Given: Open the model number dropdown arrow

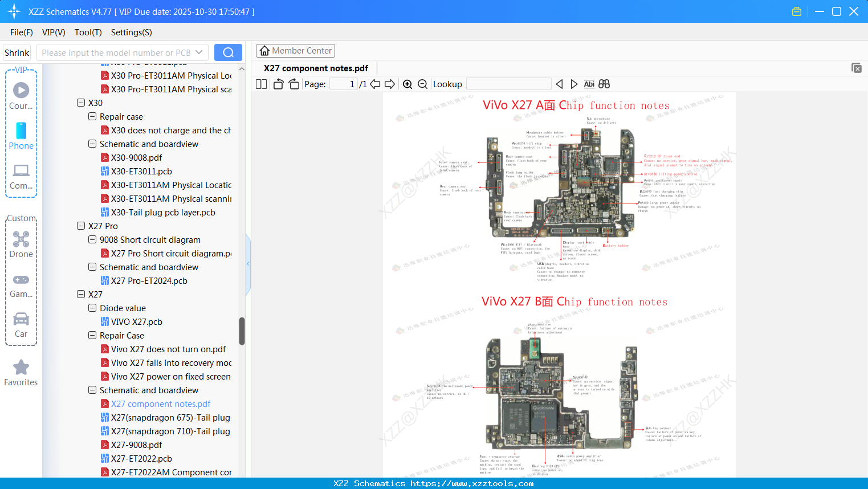Looking at the screenshot, I should point(199,52).
